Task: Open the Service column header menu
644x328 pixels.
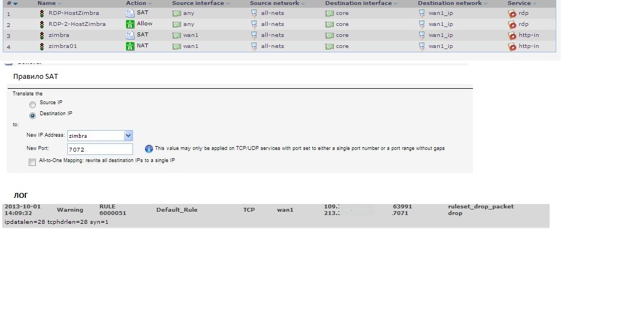Action: (x=534, y=4)
